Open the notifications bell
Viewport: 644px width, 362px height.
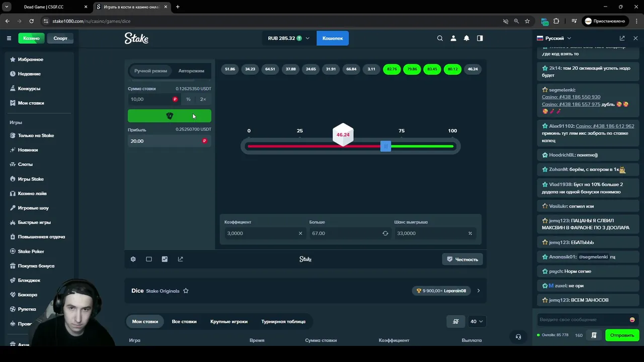click(466, 38)
